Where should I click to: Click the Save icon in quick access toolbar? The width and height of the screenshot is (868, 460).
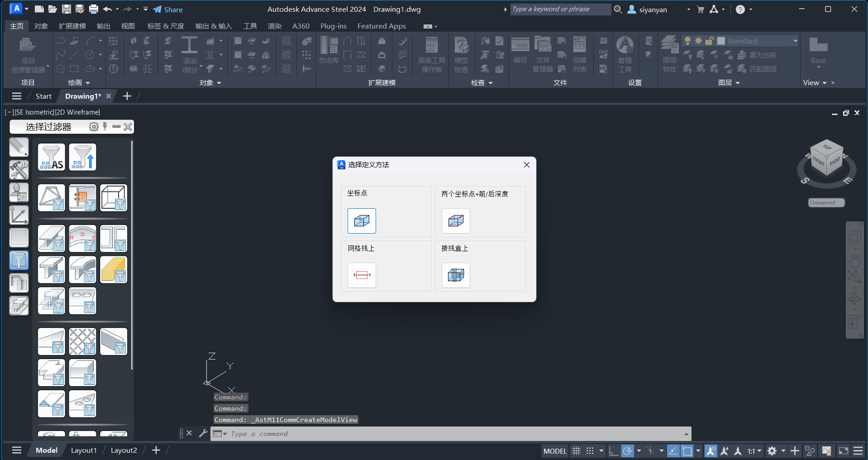tap(67, 9)
